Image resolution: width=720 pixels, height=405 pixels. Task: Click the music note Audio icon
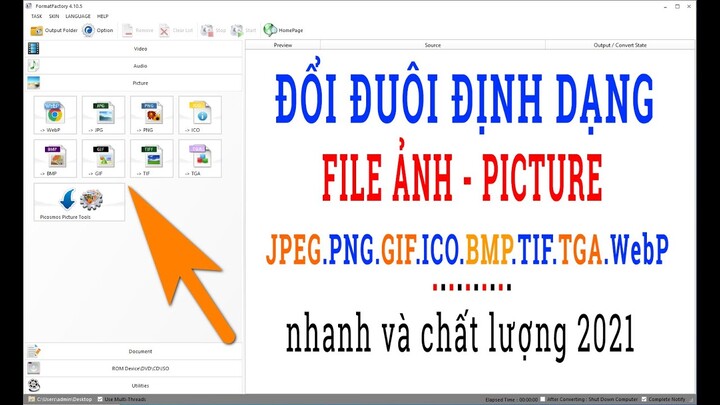point(34,66)
